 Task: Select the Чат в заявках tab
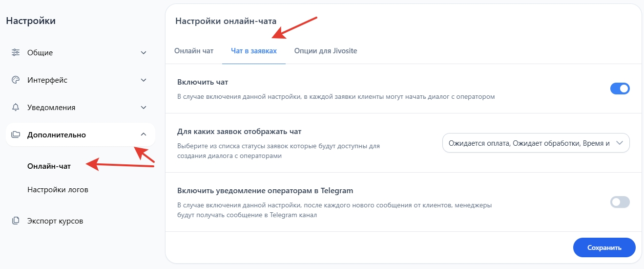(253, 51)
